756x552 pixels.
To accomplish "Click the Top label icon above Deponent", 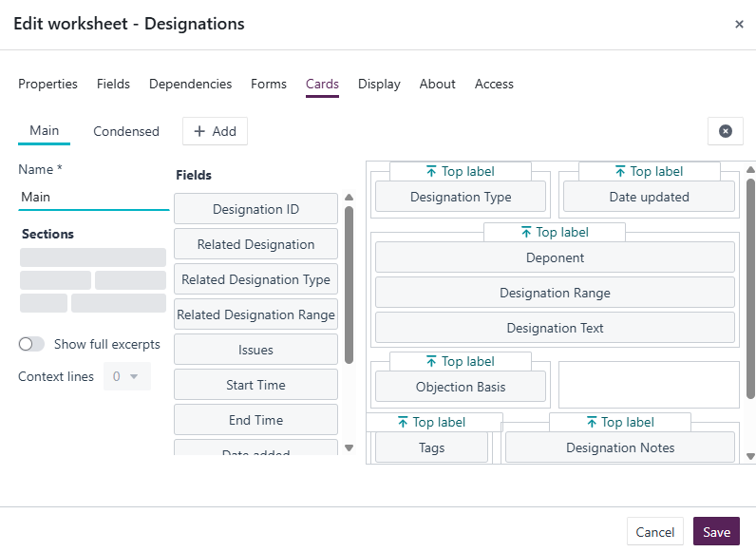I will pos(526,232).
